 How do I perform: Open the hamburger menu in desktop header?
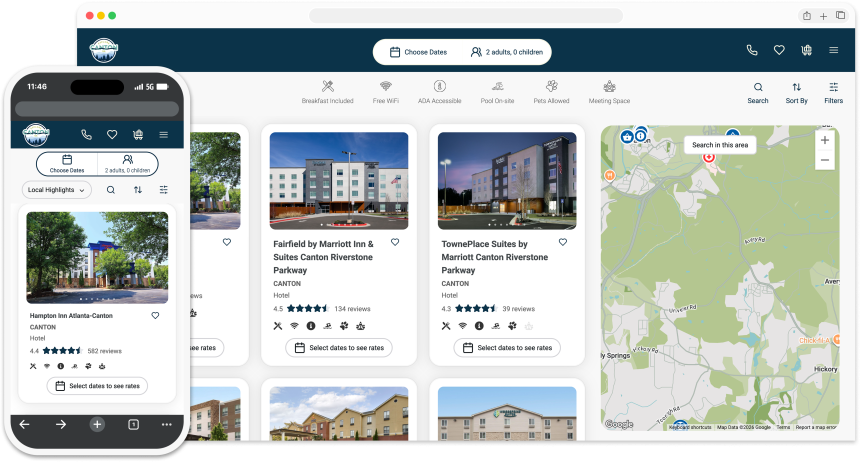(832, 51)
